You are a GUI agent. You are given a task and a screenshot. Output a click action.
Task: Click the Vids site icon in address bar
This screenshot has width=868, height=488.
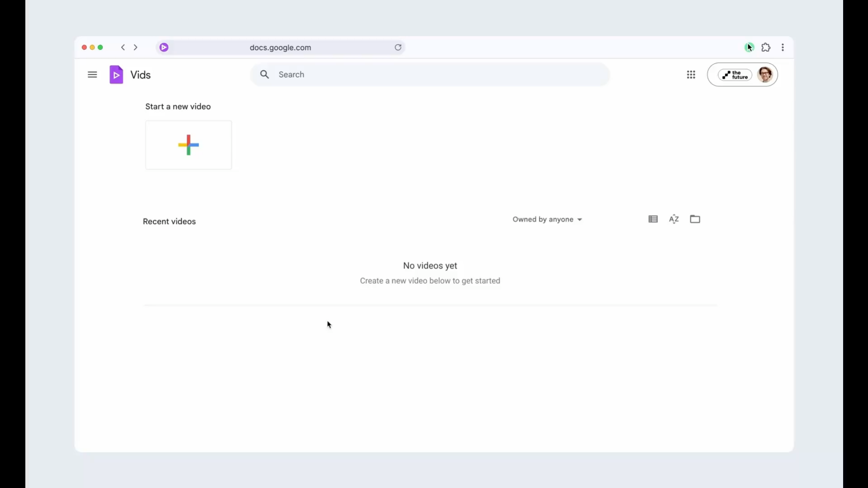point(164,47)
